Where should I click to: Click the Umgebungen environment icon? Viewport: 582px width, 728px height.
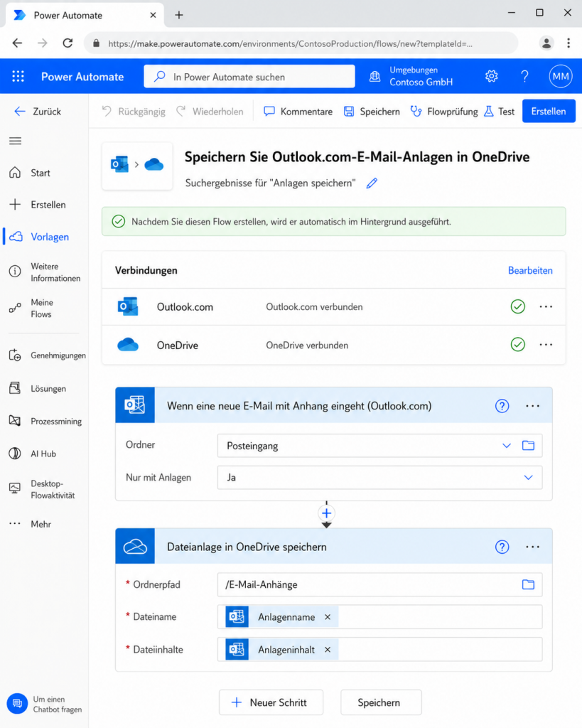point(375,76)
